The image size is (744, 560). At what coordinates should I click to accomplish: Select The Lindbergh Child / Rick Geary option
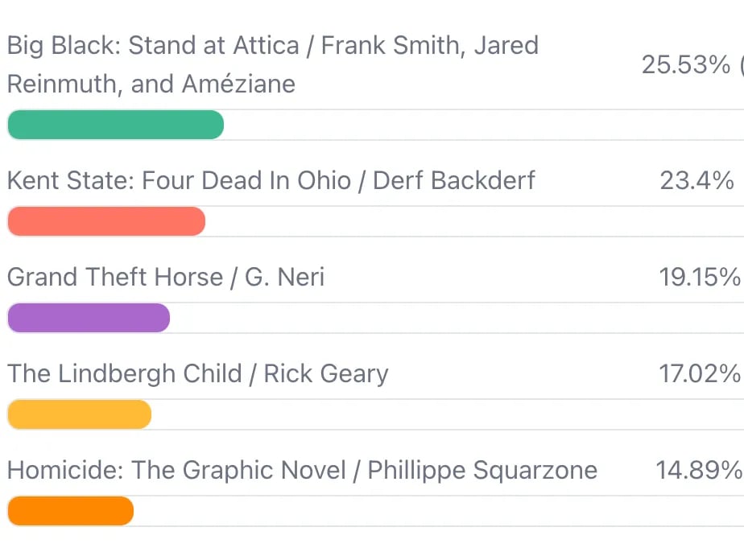click(x=197, y=373)
